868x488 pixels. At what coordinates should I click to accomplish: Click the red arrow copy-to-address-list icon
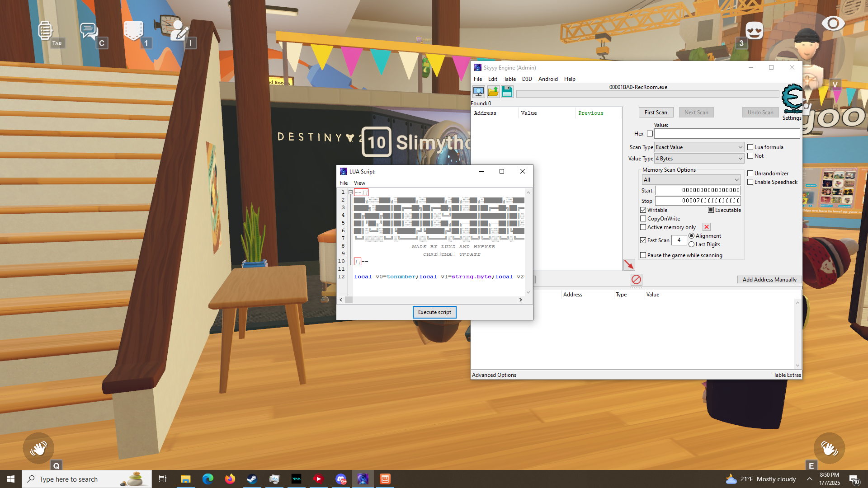629,265
